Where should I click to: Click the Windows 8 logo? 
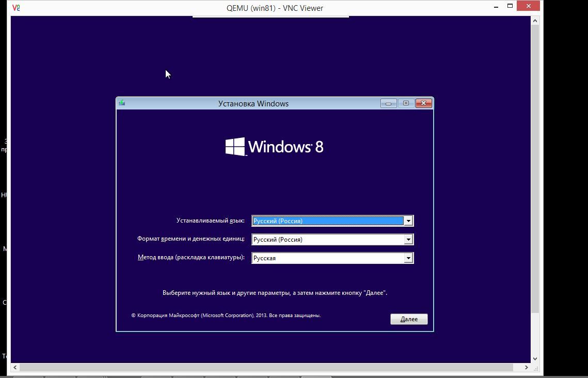point(274,146)
